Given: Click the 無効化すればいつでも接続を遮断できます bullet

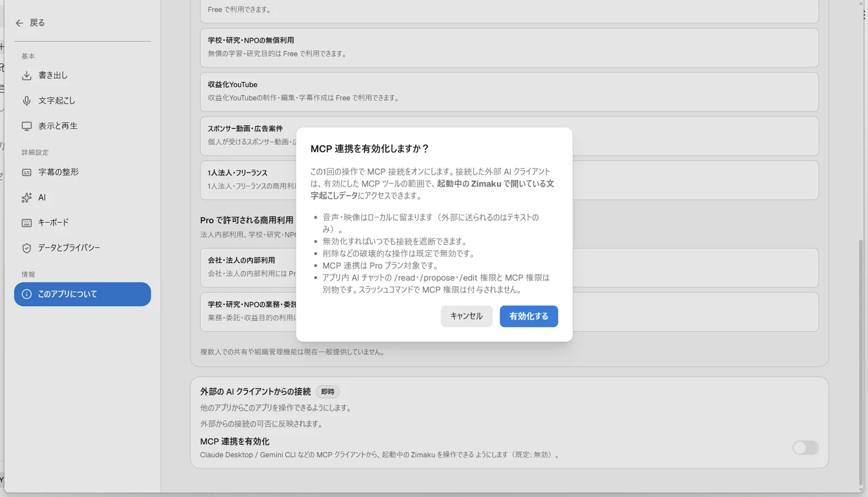Looking at the screenshot, I should (x=396, y=242).
